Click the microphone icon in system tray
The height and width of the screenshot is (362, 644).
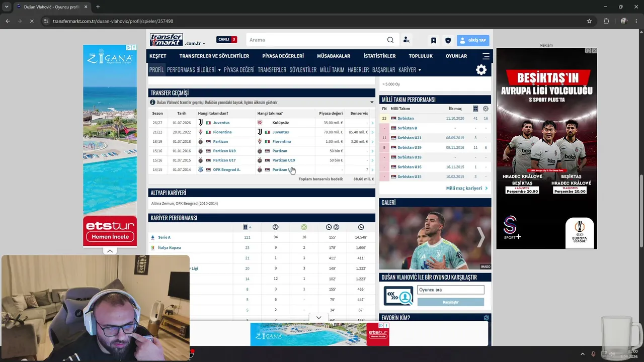[x=594, y=354]
